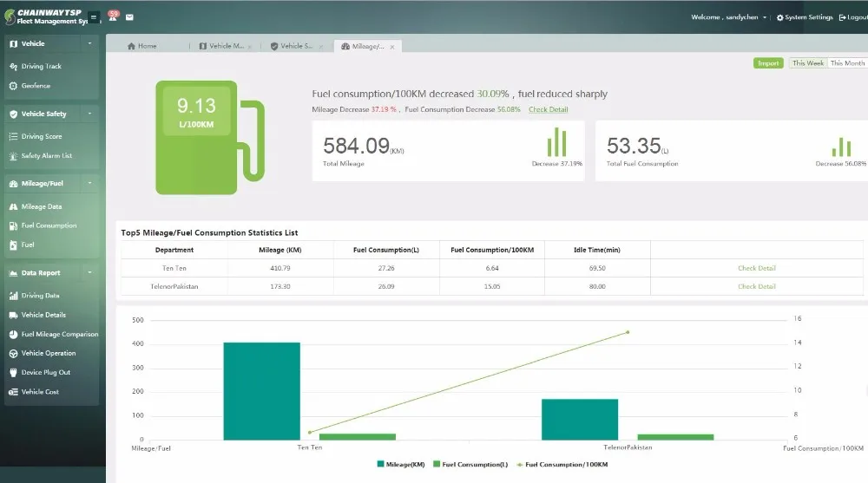This screenshot has height=483, width=868.
Task: Open Device Plug Out from the sidebar
Action: pyautogui.click(x=45, y=372)
